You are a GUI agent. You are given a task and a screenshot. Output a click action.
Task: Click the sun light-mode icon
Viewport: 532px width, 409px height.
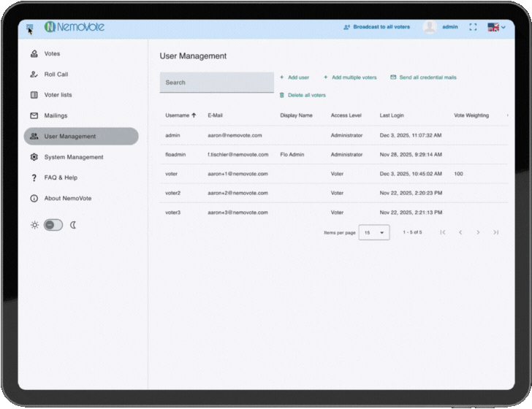tap(34, 225)
